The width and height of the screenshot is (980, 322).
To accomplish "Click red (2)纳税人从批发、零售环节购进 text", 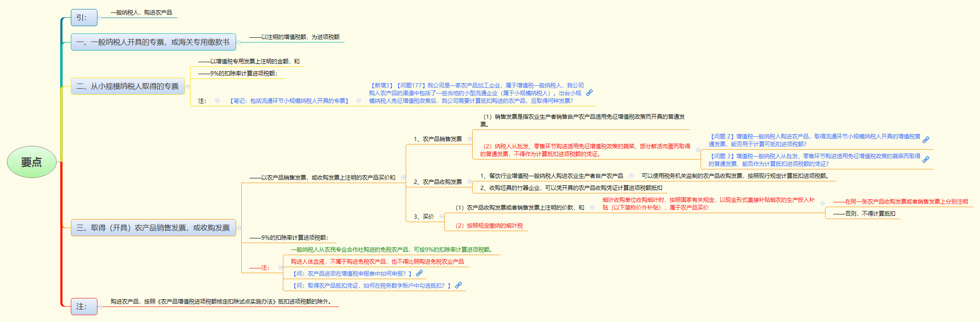I will [585, 150].
